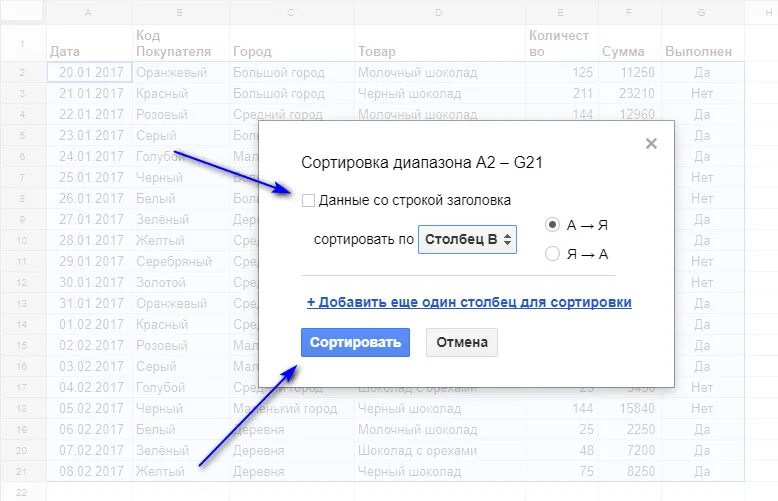Image resolution: width=778 pixels, height=501 pixels.
Task: Click the 'Золотой' cell
Action: [181, 282]
